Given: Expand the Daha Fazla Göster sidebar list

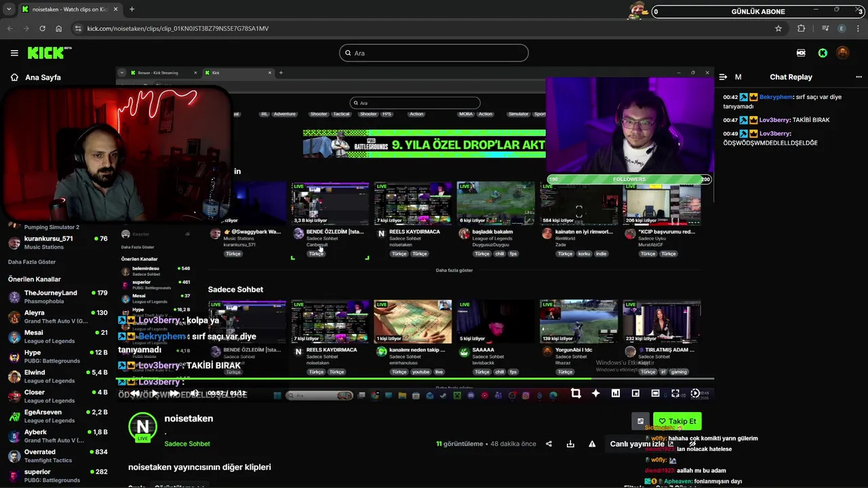Looking at the screenshot, I should click(32, 262).
